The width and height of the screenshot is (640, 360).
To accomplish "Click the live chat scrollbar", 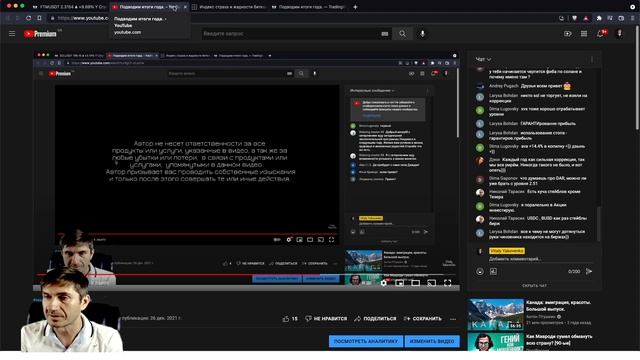I will 598,224.
